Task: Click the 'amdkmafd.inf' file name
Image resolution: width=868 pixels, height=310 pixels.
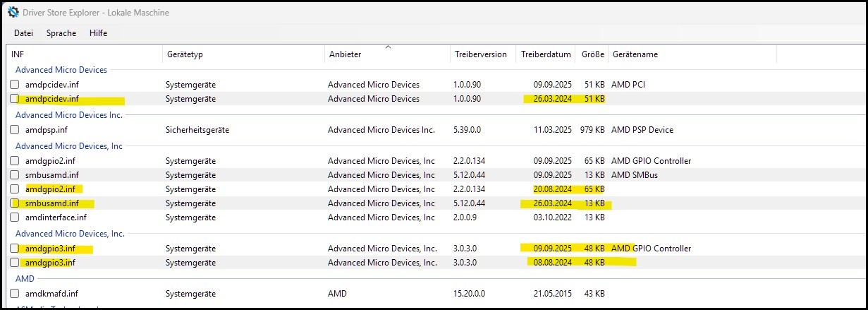Action: 51,294
